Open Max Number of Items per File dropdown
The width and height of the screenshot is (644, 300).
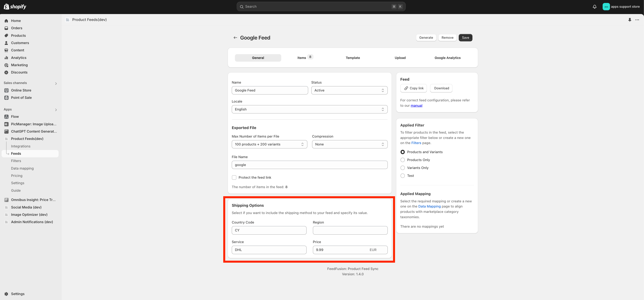point(269,144)
